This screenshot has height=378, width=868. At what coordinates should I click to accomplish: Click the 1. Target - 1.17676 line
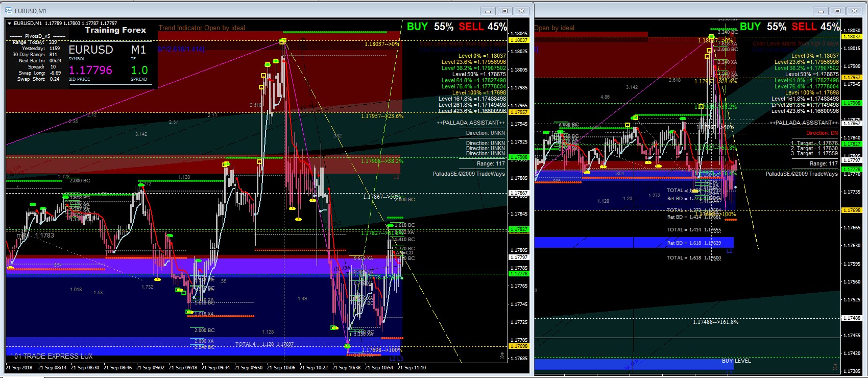click(x=814, y=144)
